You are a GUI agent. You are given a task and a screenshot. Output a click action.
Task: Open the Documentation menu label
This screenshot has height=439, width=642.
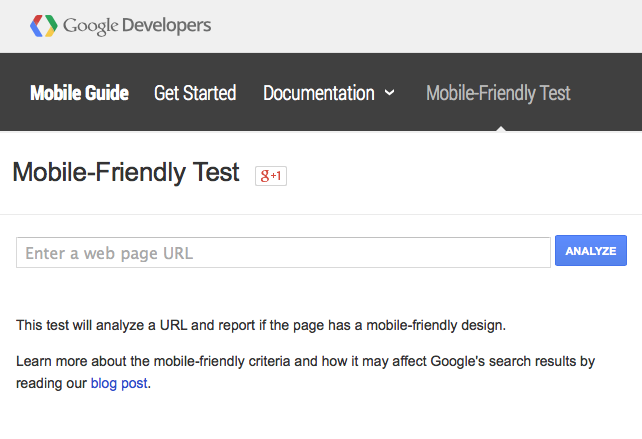tap(318, 93)
